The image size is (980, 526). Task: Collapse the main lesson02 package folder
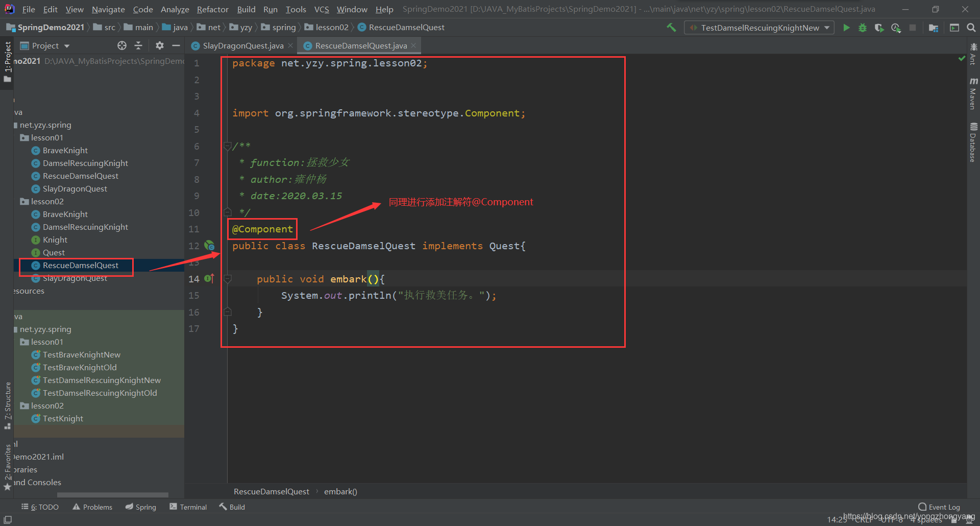point(41,202)
